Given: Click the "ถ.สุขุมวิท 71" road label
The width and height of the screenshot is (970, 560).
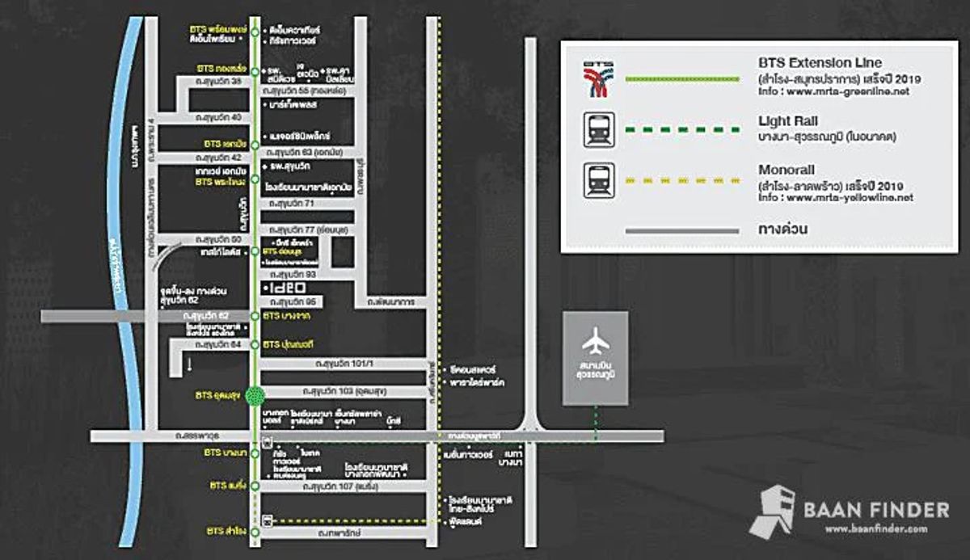Looking at the screenshot, I should (290, 204).
